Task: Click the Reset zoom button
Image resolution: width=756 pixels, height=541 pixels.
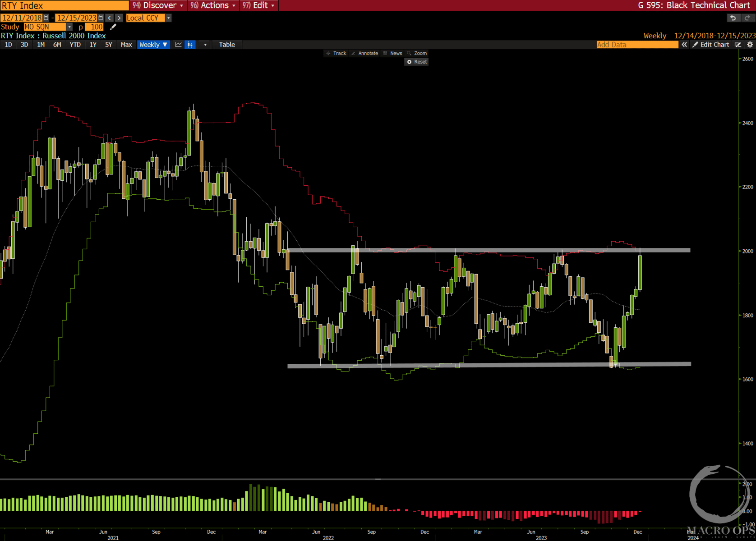Action: pyautogui.click(x=417, y=62)
